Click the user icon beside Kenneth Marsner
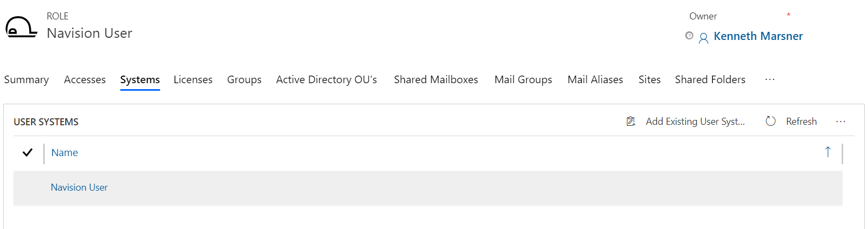This screenshot has width=868, height=229. 704,38
